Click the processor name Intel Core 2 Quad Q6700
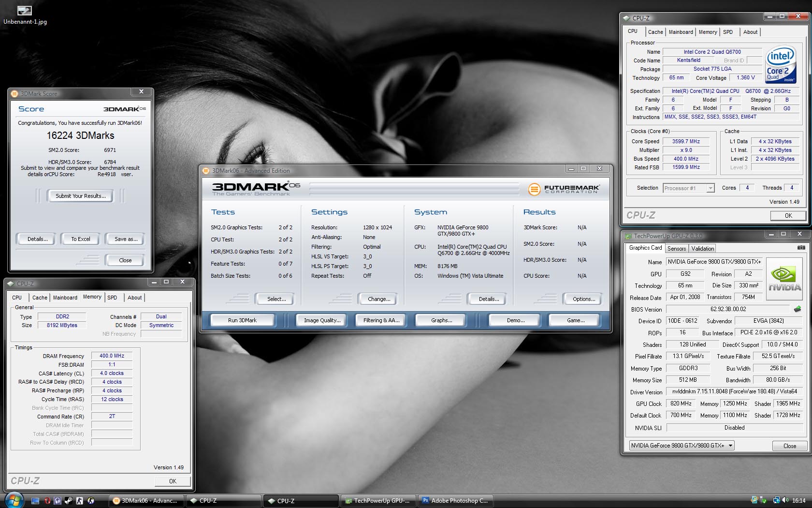This screenshot has height=508, width=812. 712,52
